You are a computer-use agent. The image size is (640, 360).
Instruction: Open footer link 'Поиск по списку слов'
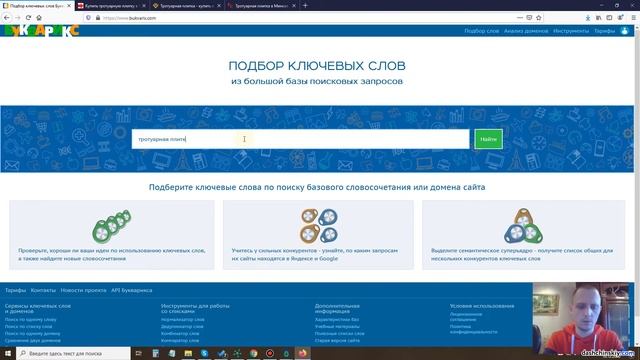29,327
